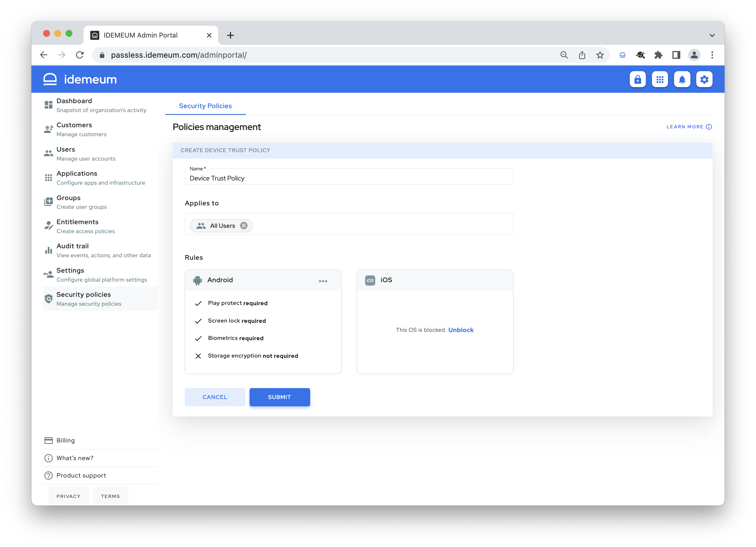Click the Play protect required rule
This screenshot has height=547, width=756.
coord(231,303)
